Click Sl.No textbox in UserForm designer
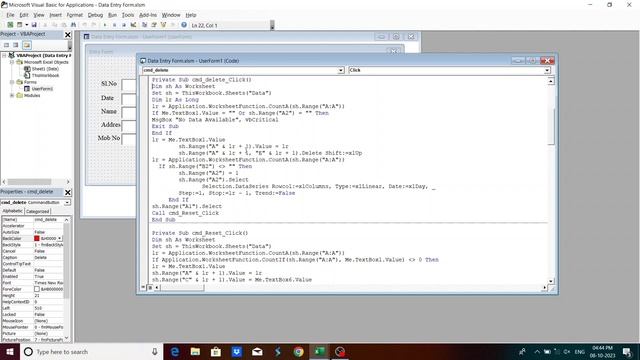 click(129, 85)
